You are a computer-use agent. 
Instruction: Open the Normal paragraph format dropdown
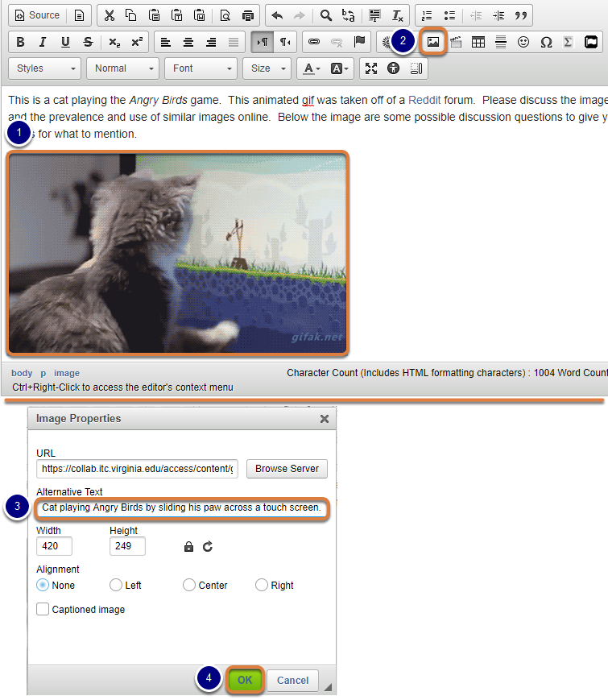[x=122, y=68]
